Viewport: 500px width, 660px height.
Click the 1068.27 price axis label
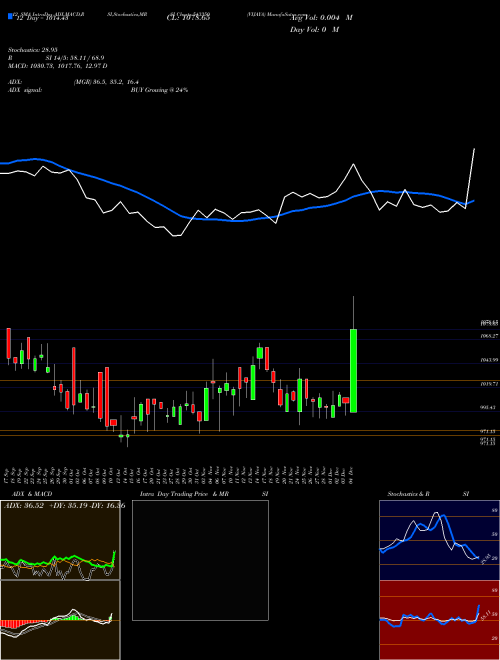click(489, 336)
